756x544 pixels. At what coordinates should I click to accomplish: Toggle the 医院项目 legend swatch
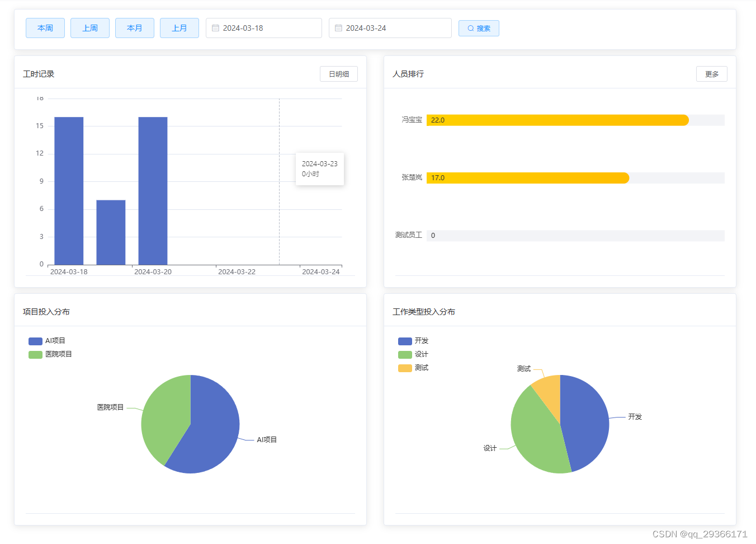[x=35, y=354]
